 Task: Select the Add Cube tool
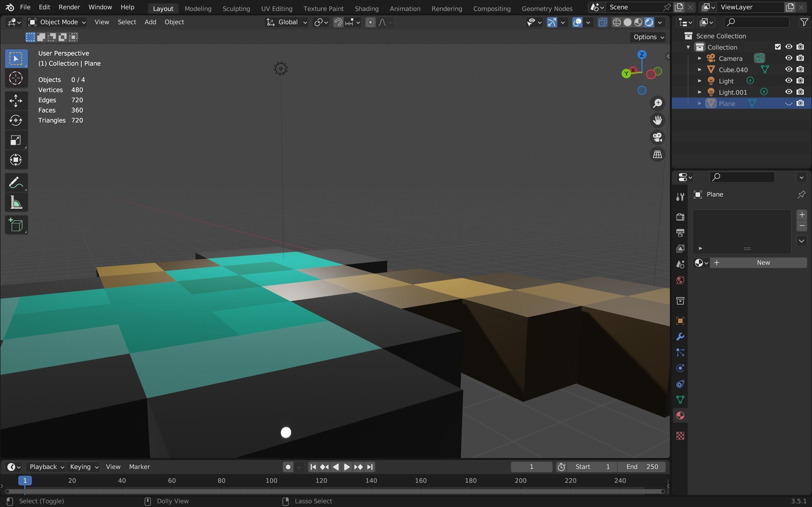click(16, 225)
